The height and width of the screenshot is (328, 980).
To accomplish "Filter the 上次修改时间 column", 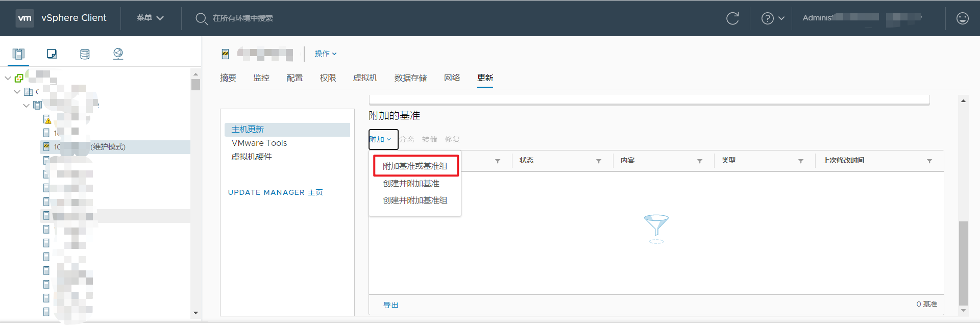I will point(929,161).
